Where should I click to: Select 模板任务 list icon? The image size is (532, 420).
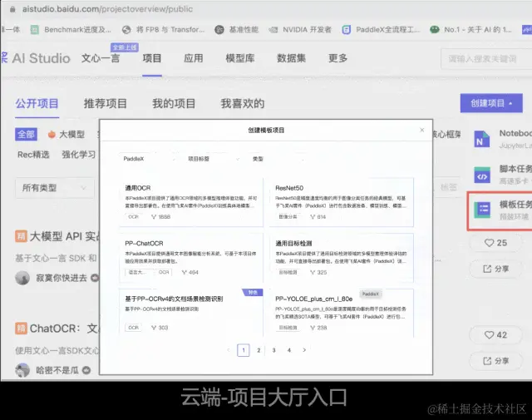click(x=482, y=210)
